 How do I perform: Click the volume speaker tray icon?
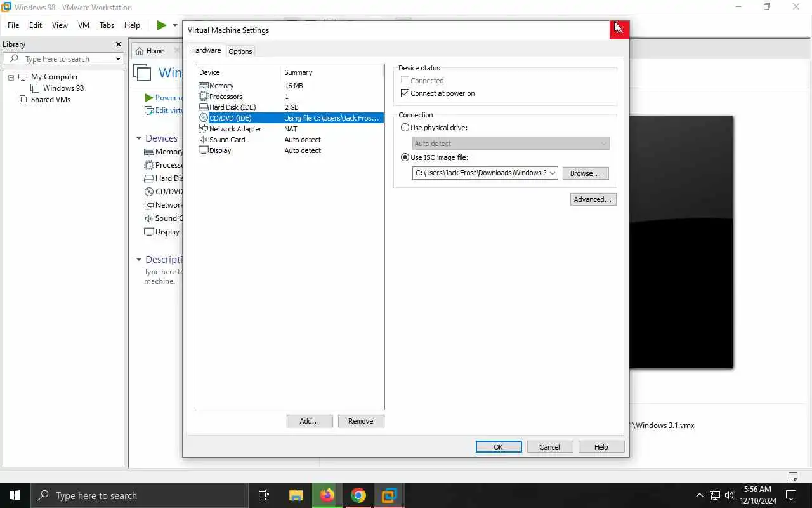pyautogui.click(x=730, y=495)
